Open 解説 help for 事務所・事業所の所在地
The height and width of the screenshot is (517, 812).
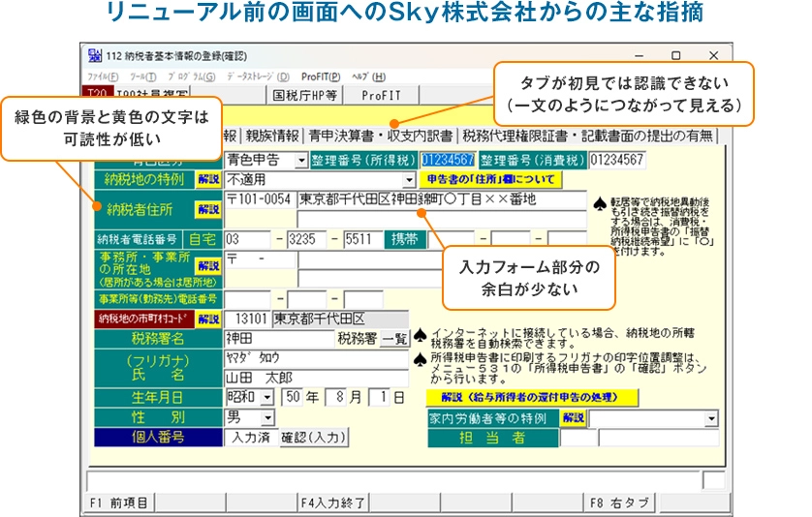pyautogui.click(x=208, y=264)
